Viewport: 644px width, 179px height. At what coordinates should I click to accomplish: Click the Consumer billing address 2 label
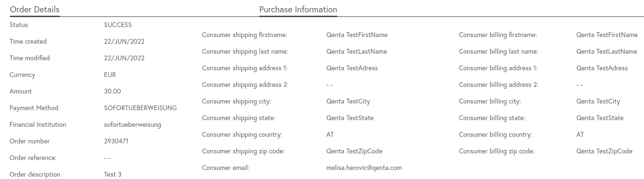coord(498,85)
